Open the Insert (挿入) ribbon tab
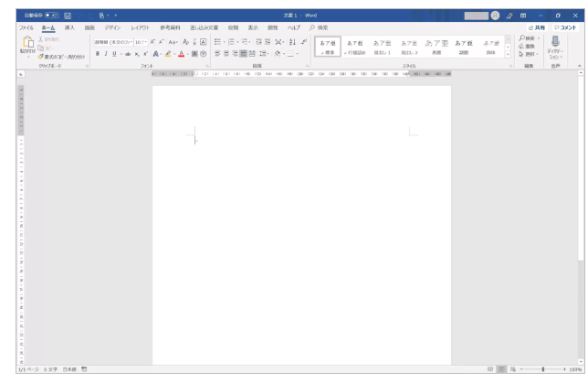Viewport: 588px width, 383px height. click(68, 29)
